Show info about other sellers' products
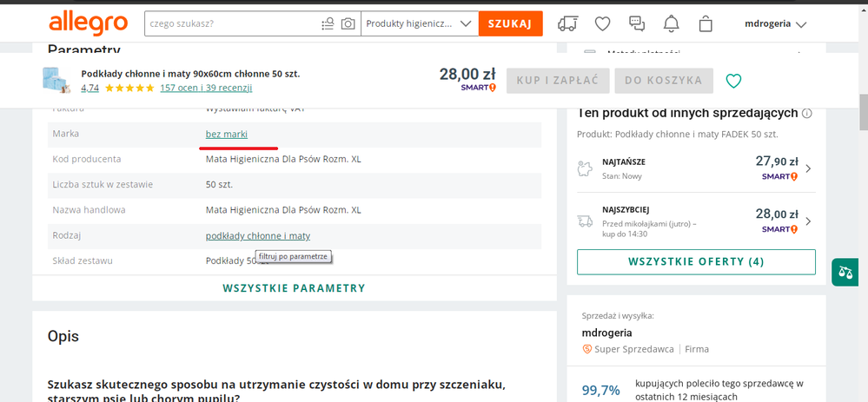This screenshot has height=402, width=868. pos(807,114)
